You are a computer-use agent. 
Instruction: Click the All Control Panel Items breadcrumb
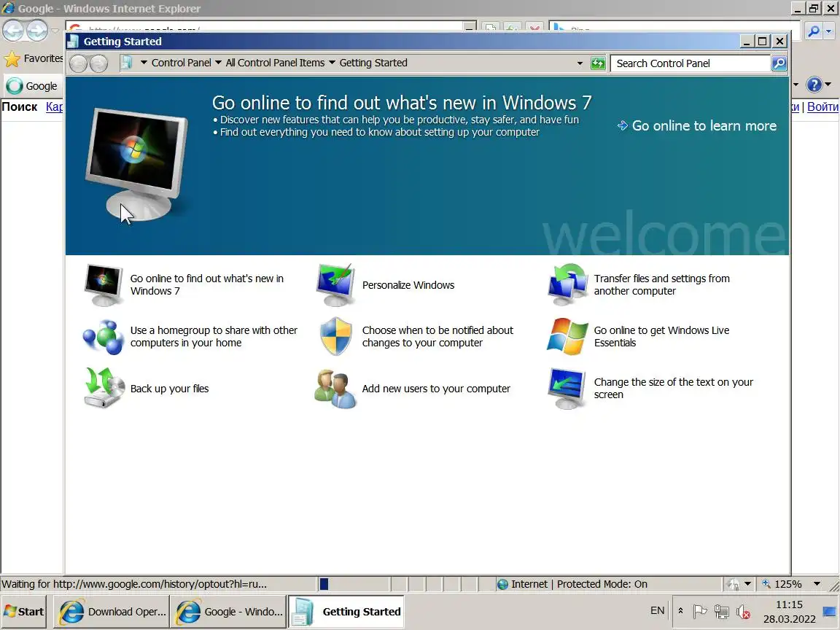pos(275,63)
